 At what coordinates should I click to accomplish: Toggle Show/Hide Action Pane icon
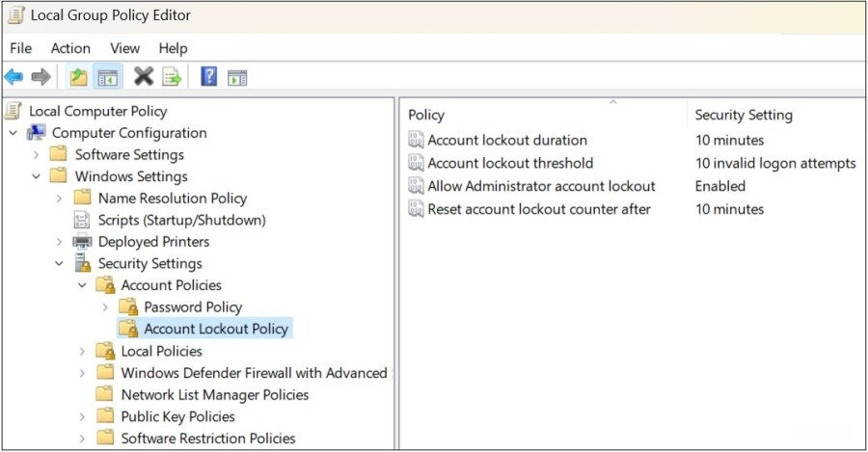tap(237, 77)
